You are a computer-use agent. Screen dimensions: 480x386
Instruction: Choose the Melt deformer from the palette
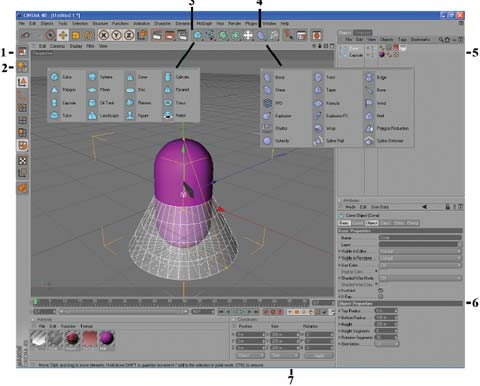pos(375,116)
